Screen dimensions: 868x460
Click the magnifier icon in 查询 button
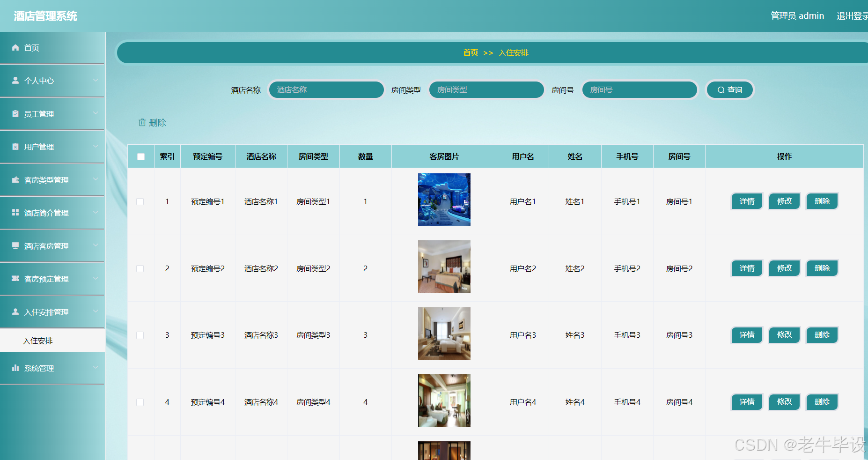click(721, 90)
